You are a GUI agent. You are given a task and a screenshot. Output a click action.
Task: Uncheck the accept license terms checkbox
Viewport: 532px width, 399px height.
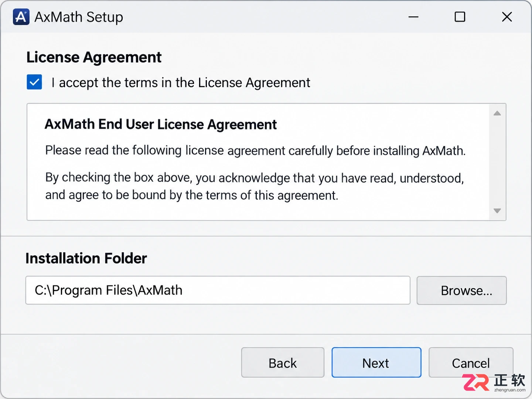(x=34, y=82)
